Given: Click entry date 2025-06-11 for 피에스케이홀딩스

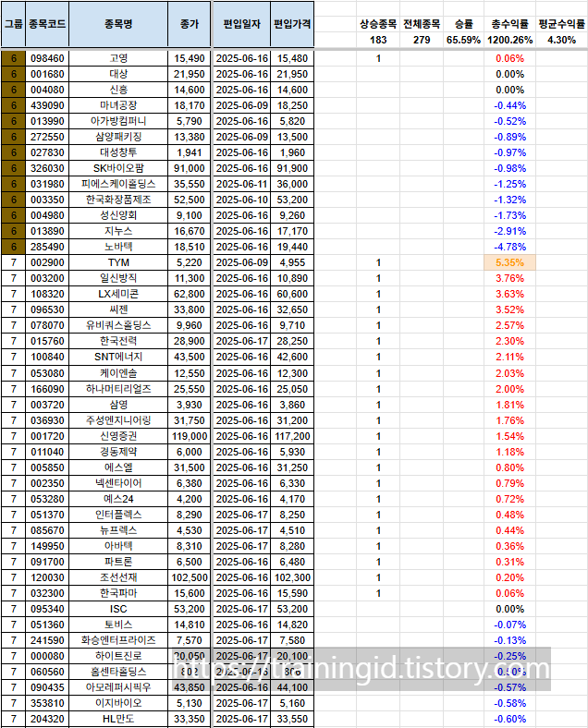Looking at the screenshot, I should coord(241,184).
